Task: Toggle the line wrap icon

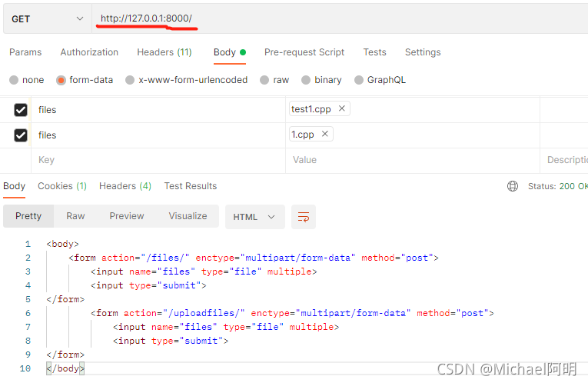Action: click(x=304, y=217)
